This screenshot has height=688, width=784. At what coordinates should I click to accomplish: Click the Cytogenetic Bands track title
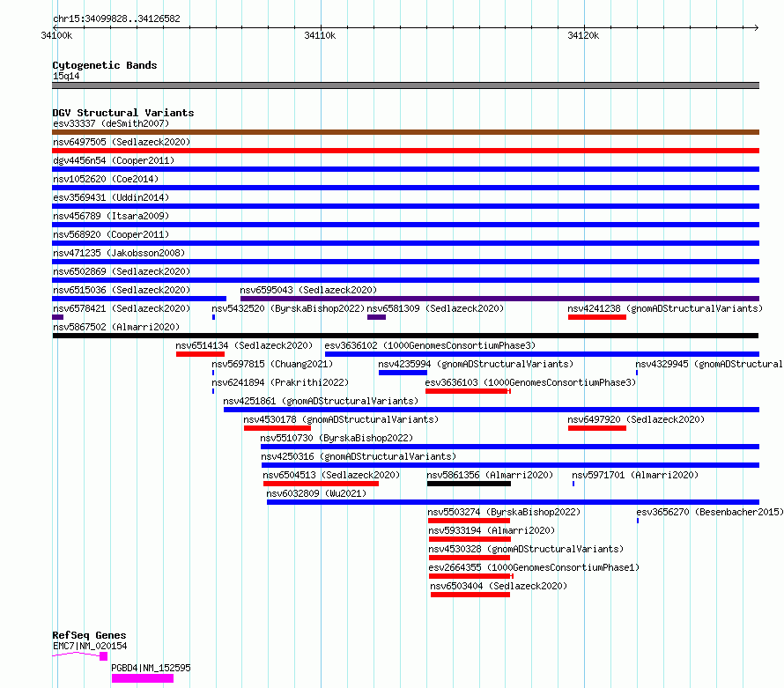click(105, 65)
